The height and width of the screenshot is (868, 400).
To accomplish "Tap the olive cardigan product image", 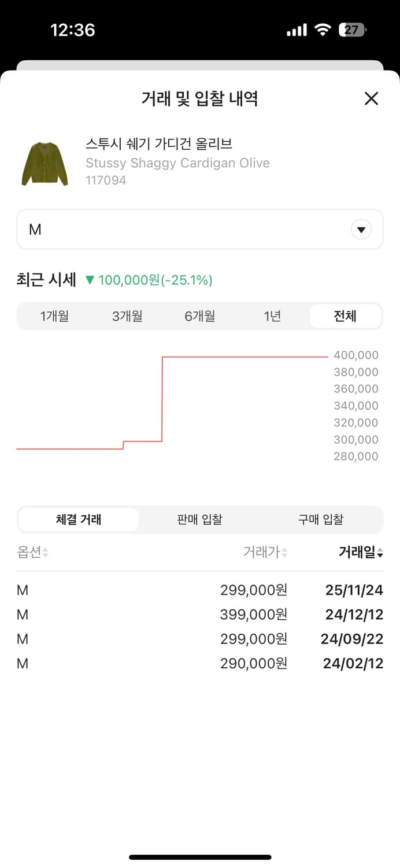I will coord(45,161).
